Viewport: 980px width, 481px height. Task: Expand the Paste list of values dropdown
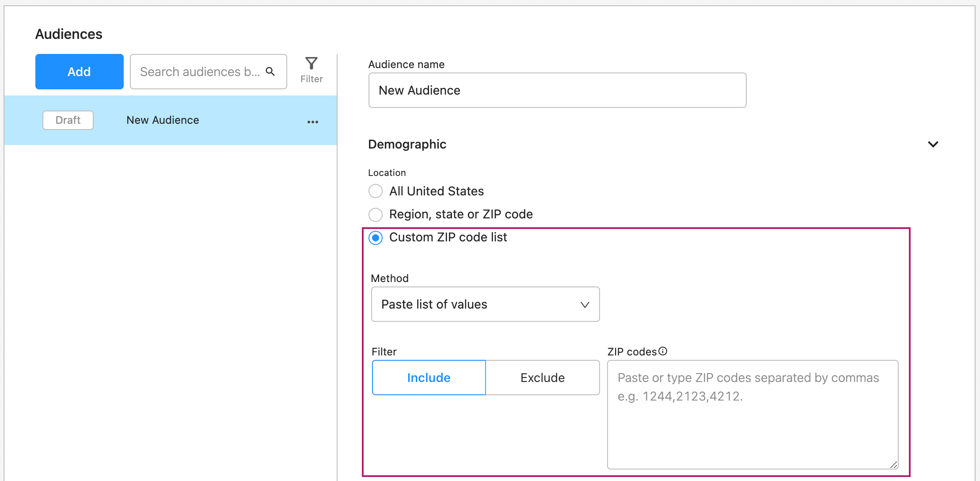pyautogui.click(x=485, y=305)
